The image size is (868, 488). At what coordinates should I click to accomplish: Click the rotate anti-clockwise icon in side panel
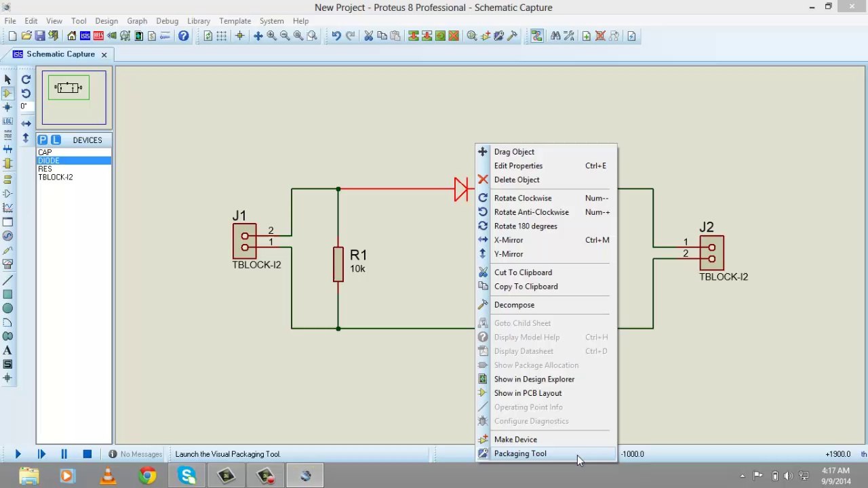pos(26,93)
